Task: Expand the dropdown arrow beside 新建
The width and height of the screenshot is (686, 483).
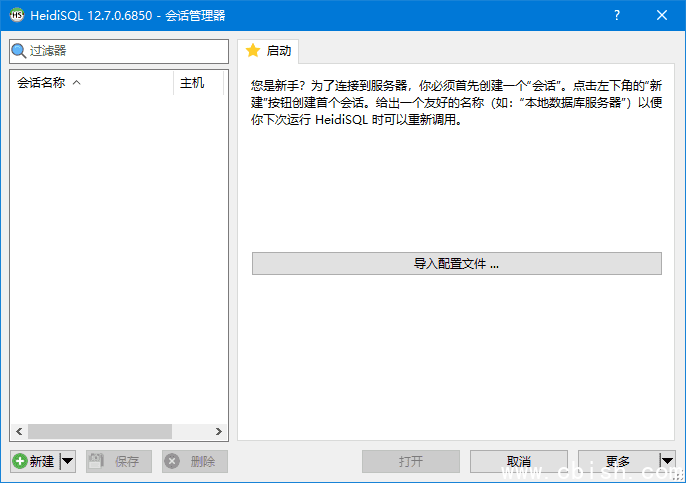Action: click(x=68, y=461)
